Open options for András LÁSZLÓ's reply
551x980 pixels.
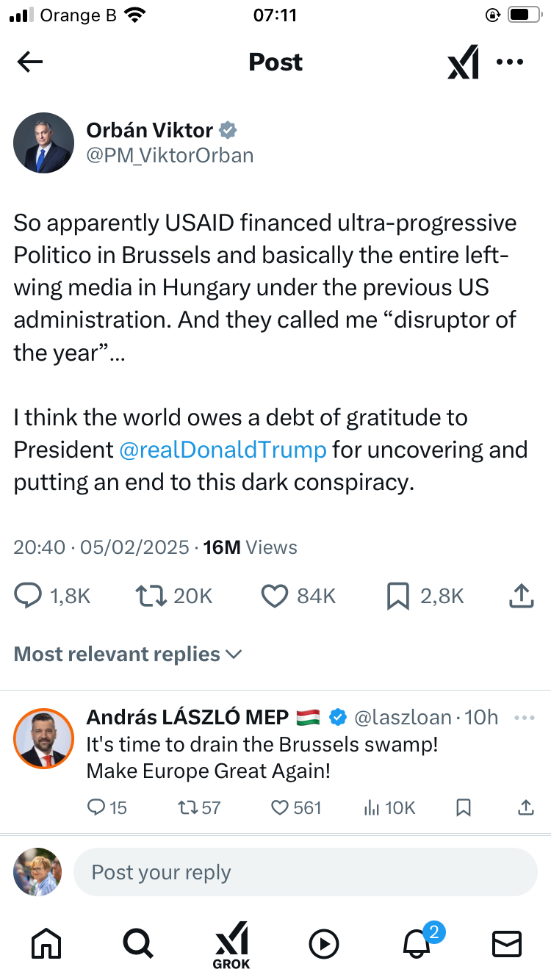(524, 718)
